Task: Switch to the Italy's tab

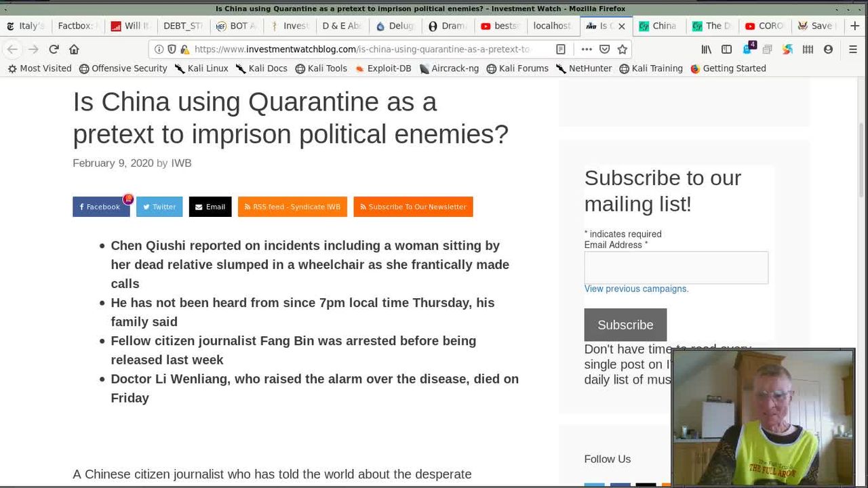Action: (26, 26)
